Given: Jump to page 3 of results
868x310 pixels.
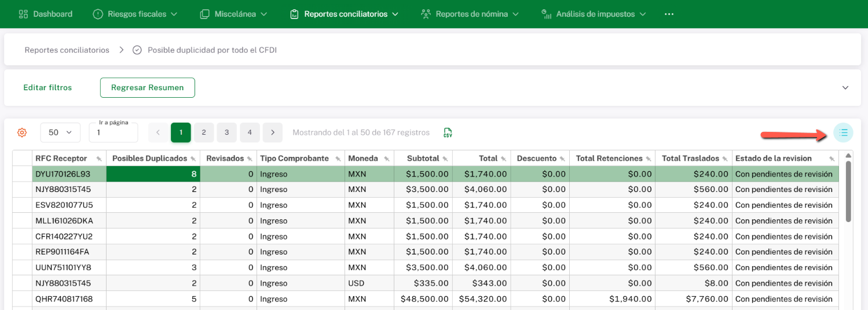Looking at the screenshot, I should [226, 132].
